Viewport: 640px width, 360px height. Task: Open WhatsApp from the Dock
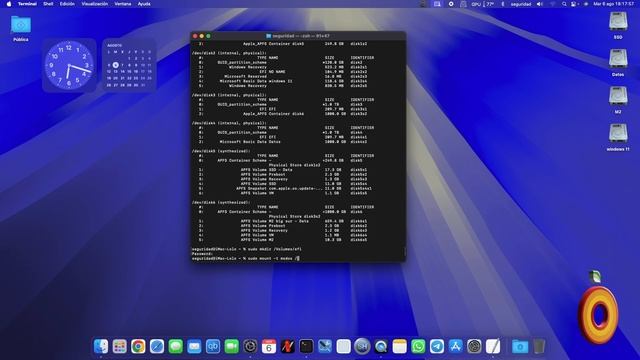tap(418, 347)
